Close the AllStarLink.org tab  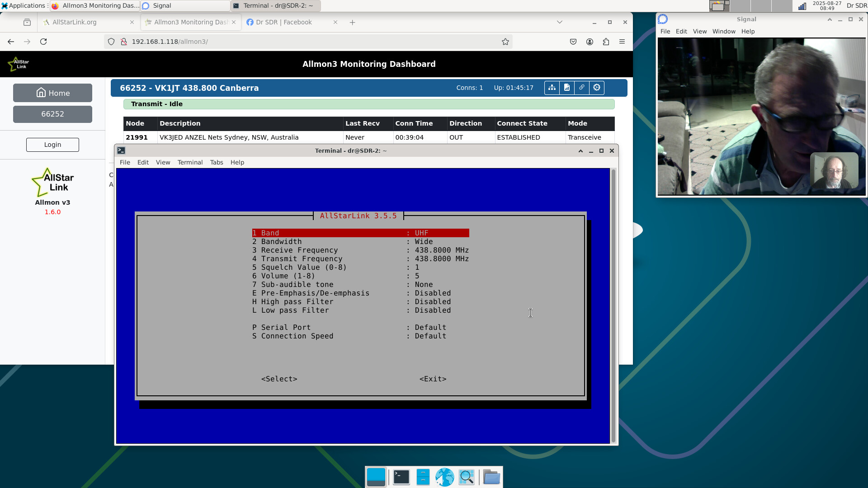tap(132, 22)
